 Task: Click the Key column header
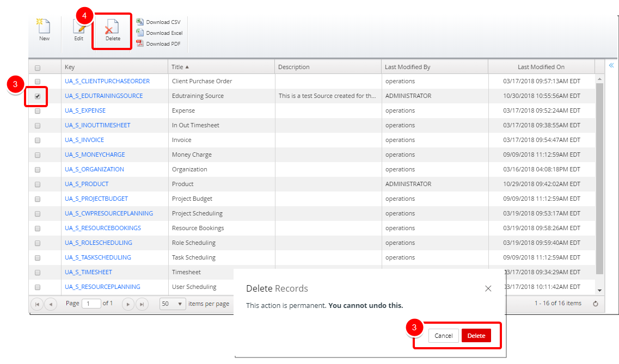pos(70,67)
